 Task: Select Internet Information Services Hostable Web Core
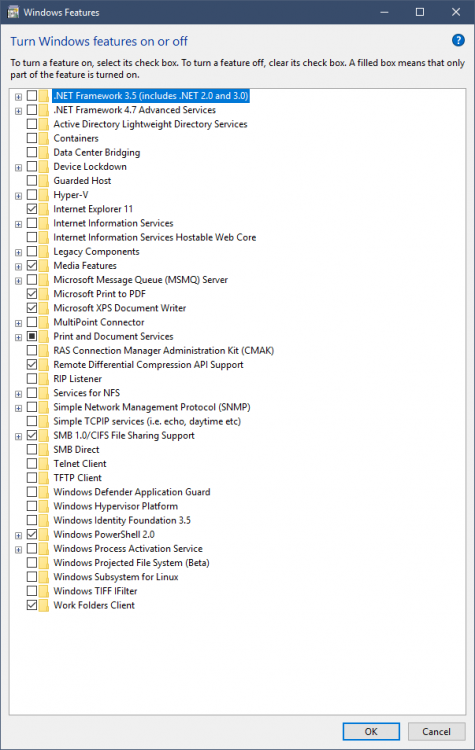click(x=155, y=237)
